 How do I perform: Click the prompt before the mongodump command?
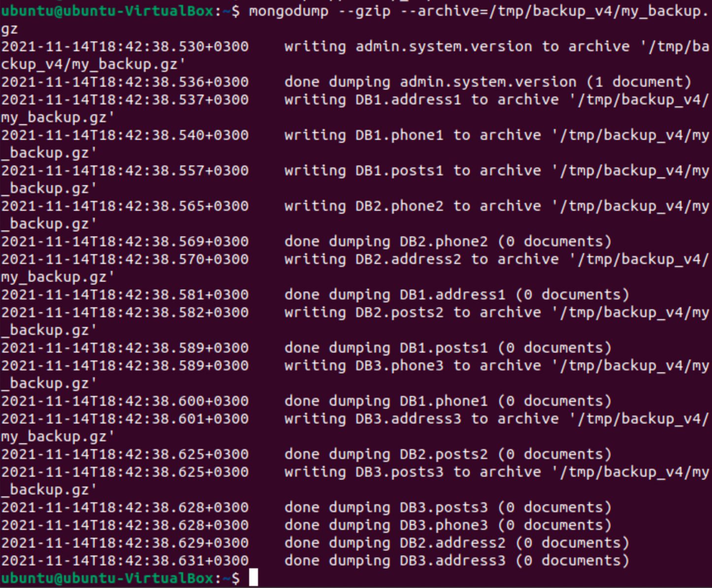tap(121, 11)
